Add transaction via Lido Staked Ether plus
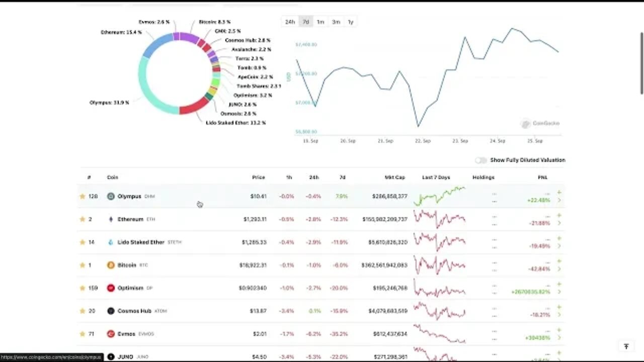Screen dimensions: 644x362 559,238
